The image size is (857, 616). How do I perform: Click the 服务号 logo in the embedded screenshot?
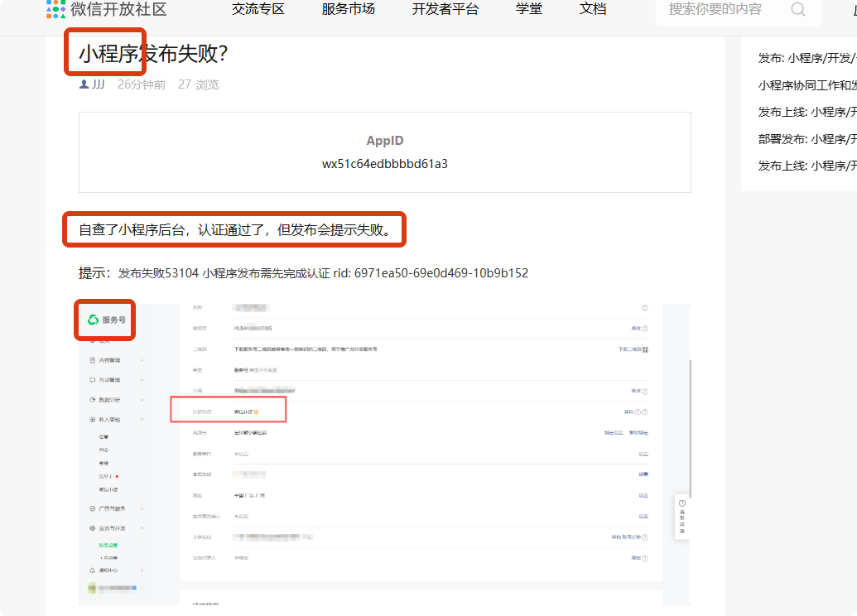[x=107, y=320]
